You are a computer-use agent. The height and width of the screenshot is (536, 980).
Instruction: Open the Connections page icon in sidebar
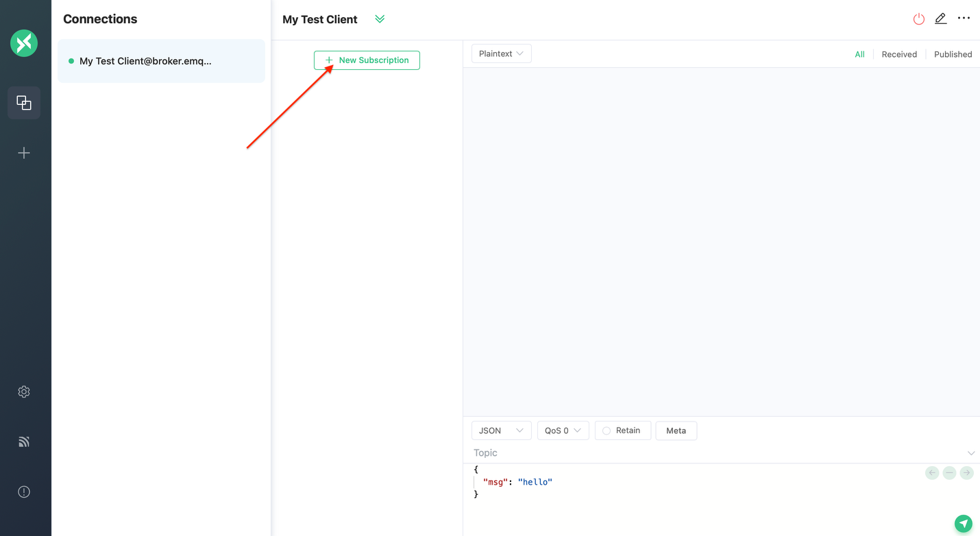click(24, 103)
